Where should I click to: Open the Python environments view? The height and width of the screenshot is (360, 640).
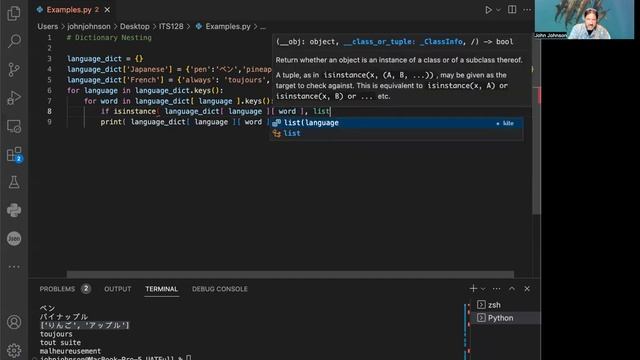point(14,211)
